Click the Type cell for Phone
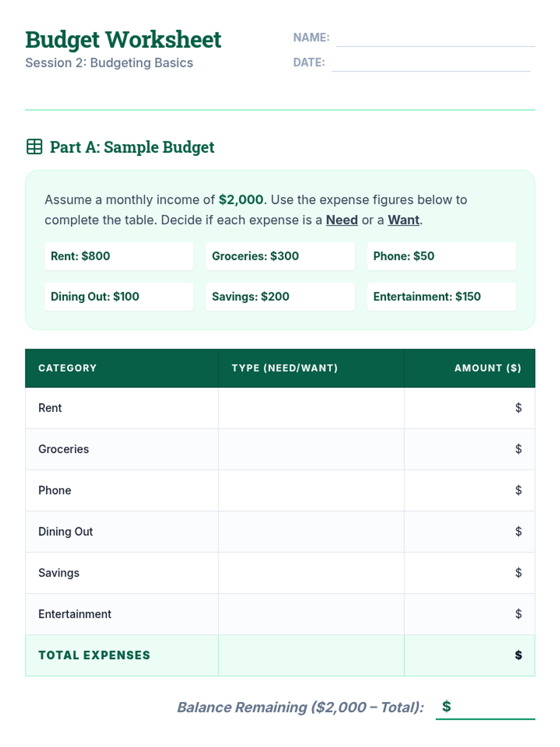The height and width of the screenshot is (747, 560). [311, 490]
